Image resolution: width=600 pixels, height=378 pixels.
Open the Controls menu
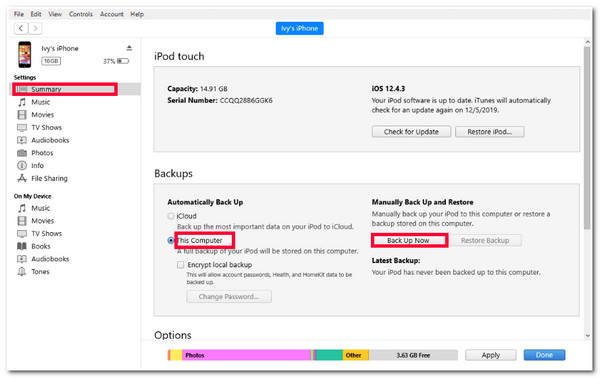tap(81, 14)
